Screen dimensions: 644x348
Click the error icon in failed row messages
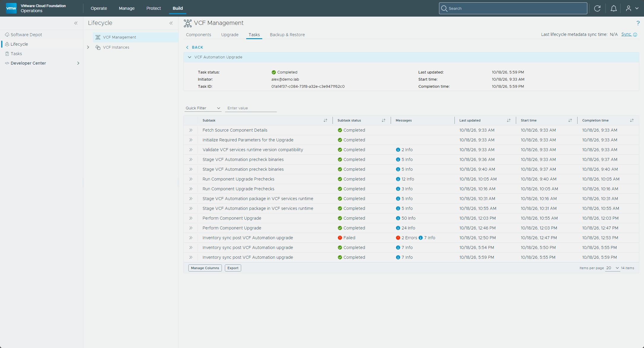(x=398, y=238)
